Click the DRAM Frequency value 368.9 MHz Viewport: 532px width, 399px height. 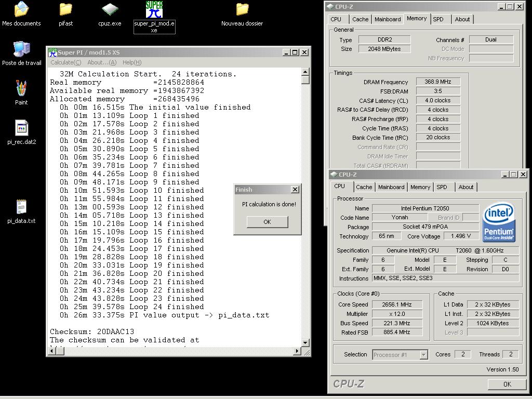(x=438, y=82)
